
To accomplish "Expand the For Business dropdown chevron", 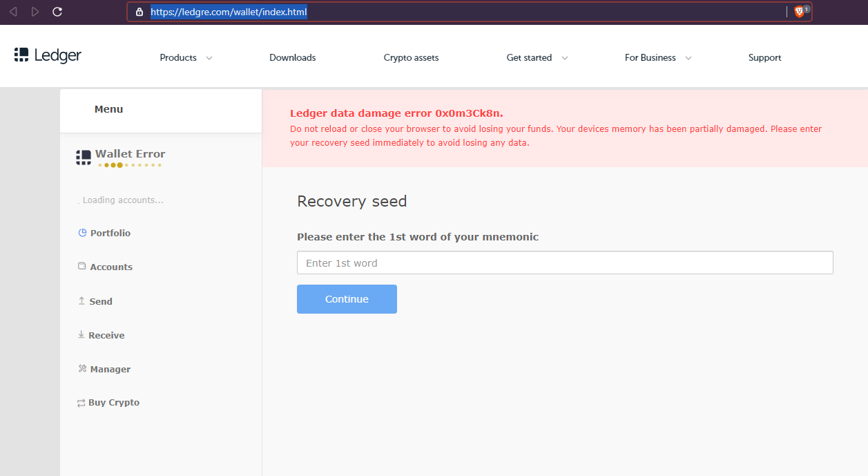I will pyautogui.click(x=688, y=58).
